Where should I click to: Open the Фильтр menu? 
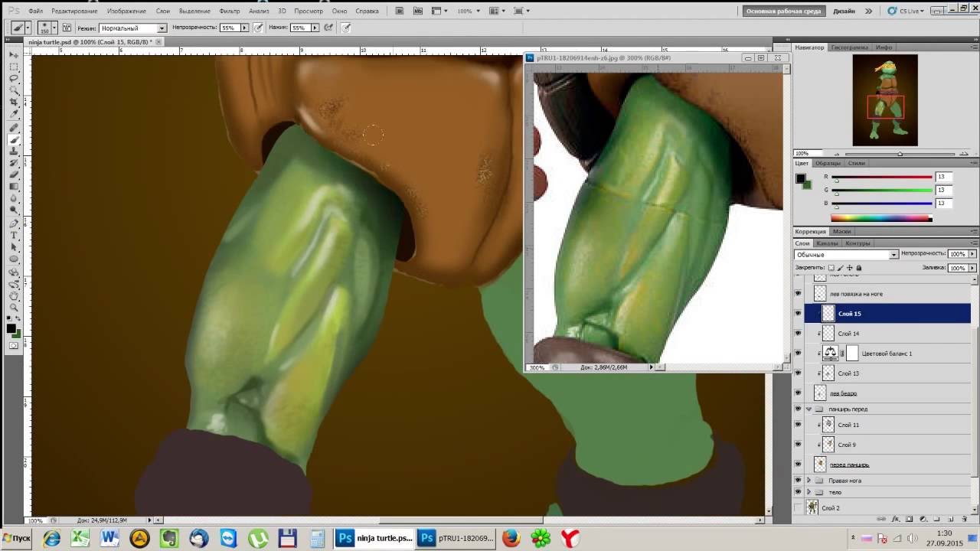[x=229, y=11]
